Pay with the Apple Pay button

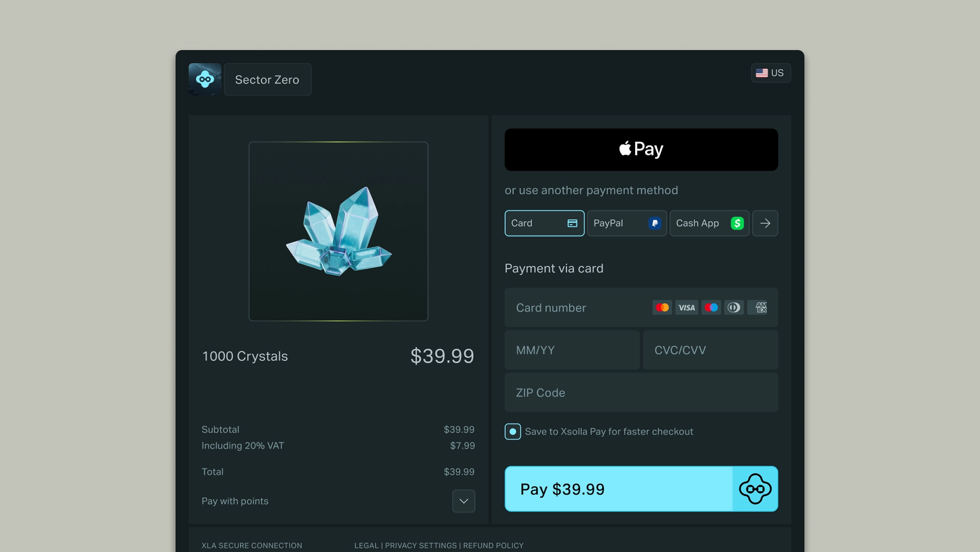pos(641,150)
